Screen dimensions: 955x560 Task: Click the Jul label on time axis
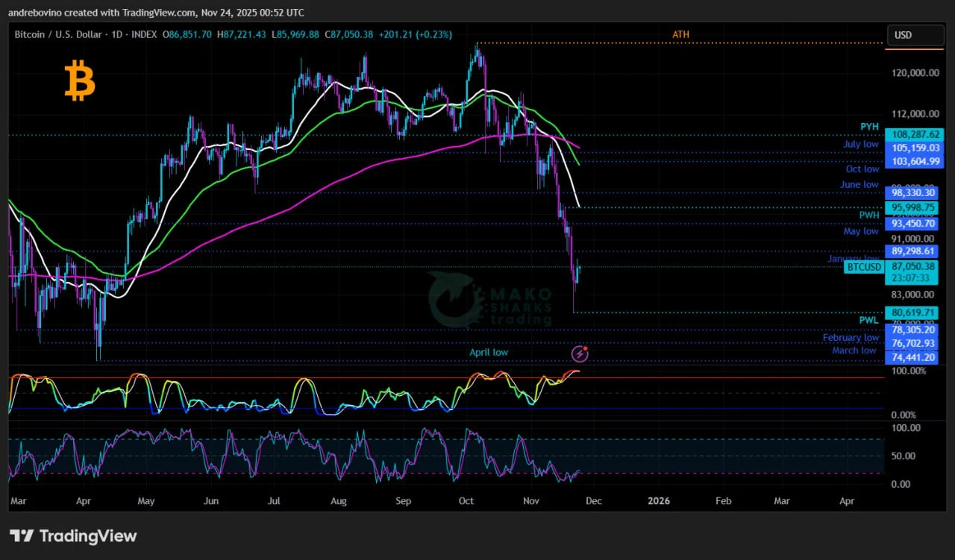[x=275, y=501]
